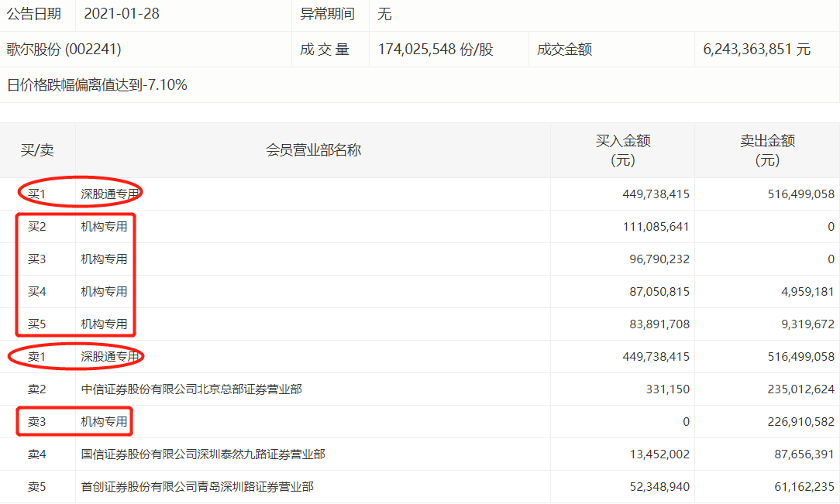
Task: Click the 买入金额 column header
Action: point(622,150)
